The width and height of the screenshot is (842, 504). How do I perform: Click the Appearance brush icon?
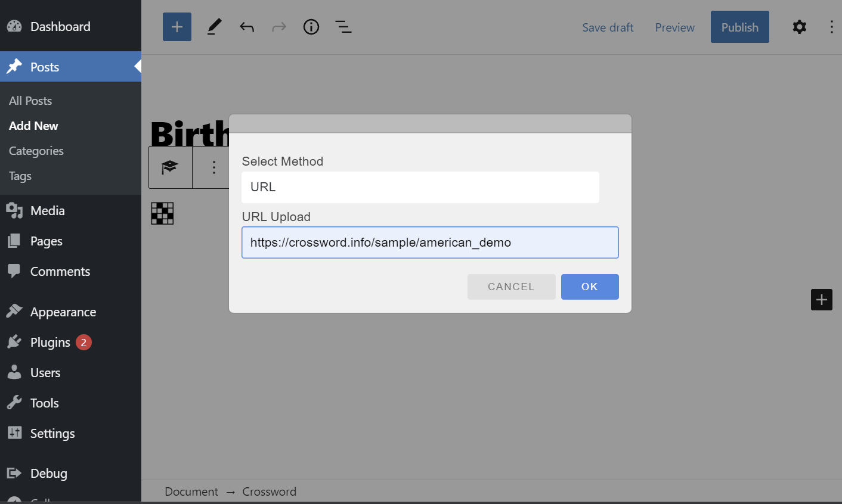[14, 312]
